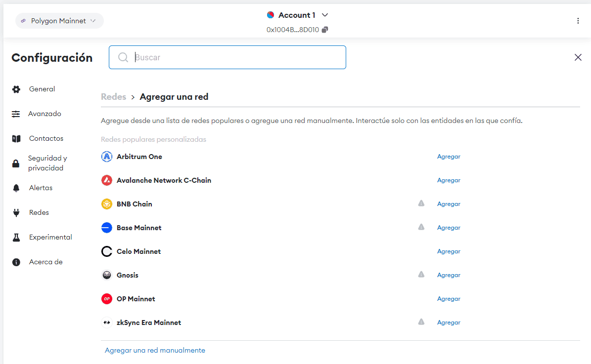Click the search magnifier icon

click(x=123, y=57)
